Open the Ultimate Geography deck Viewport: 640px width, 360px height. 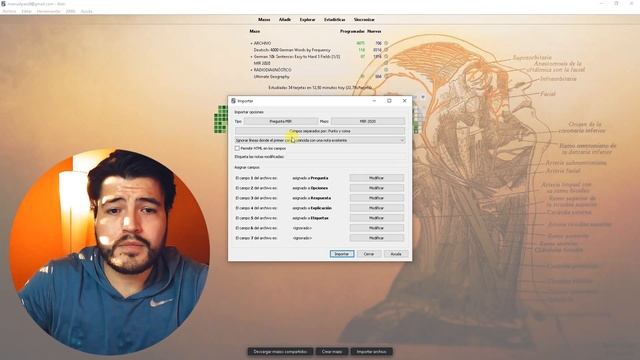point(271,77)
